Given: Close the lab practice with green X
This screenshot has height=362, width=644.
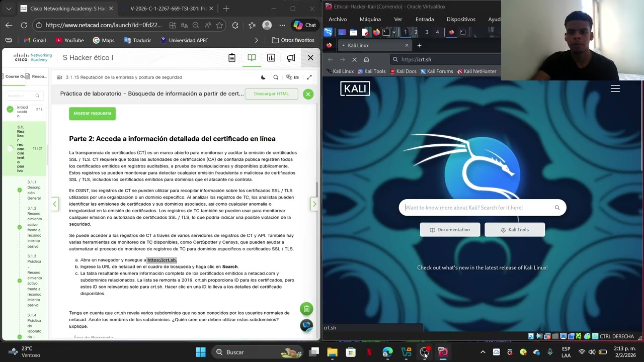Looking at the screenshot, I should 308,94.
